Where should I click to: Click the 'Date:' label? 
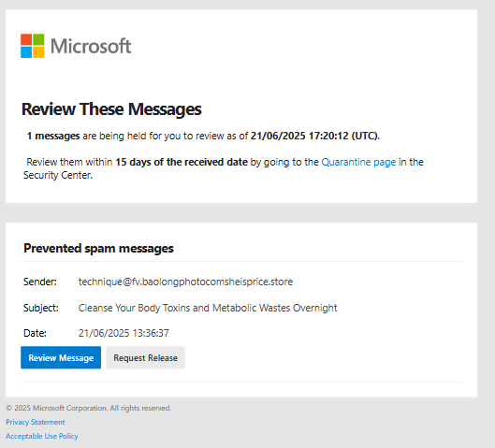(x=35, y=333)
